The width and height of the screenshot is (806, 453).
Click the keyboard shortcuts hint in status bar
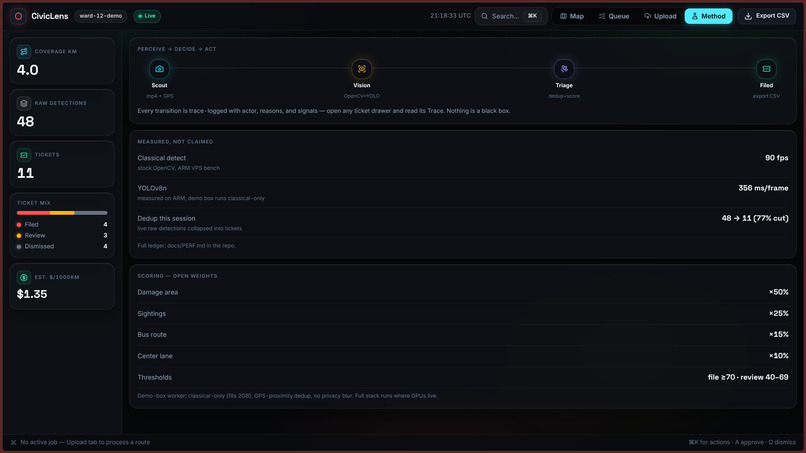click(742, 442)
